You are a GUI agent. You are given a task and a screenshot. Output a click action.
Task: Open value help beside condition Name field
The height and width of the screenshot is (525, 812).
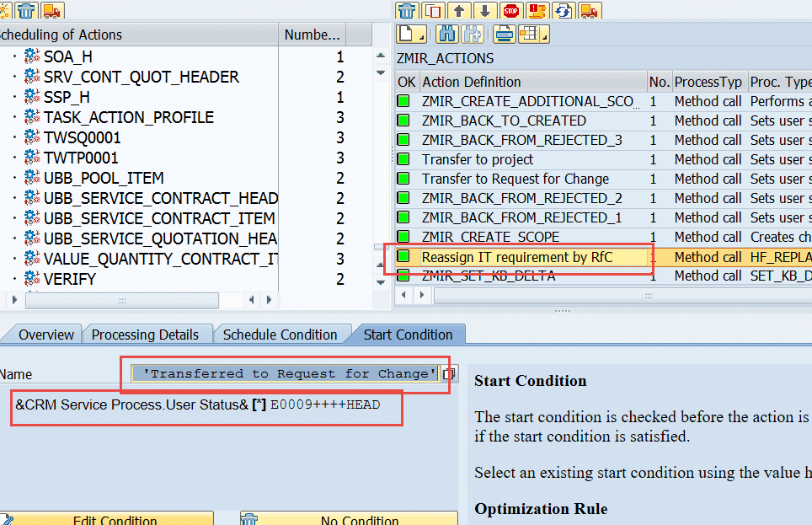pyautogui.click(x=450, y=373)
